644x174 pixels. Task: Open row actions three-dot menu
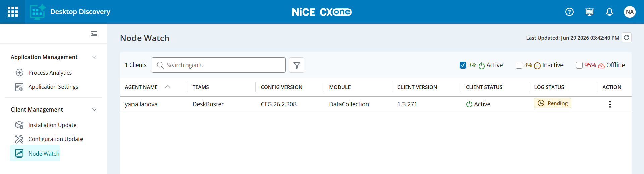pyautogui.click(x=610, y=104)
